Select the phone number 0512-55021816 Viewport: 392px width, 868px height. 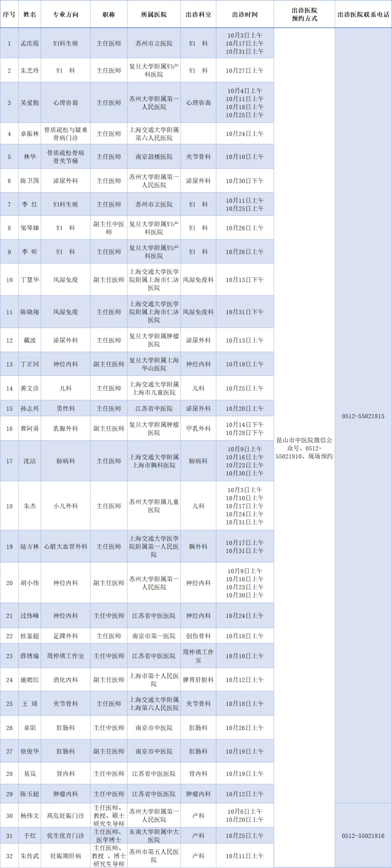[x=363, y=836]
